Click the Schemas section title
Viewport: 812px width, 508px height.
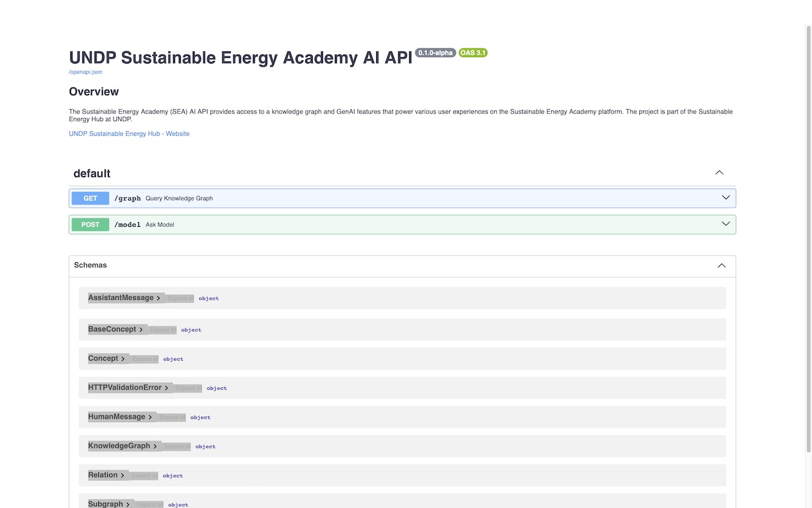[x=91, y=265]
